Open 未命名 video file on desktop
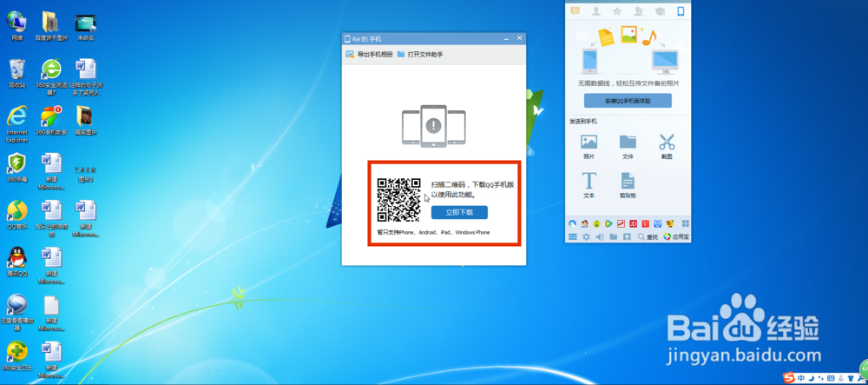The height and width of the screenshot is (385, 868). [86, 25]
